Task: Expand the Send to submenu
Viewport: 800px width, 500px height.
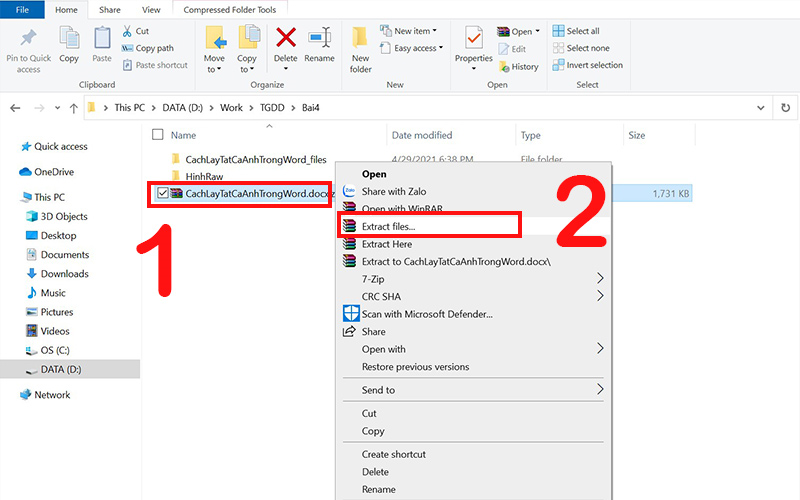Action: 600,390
